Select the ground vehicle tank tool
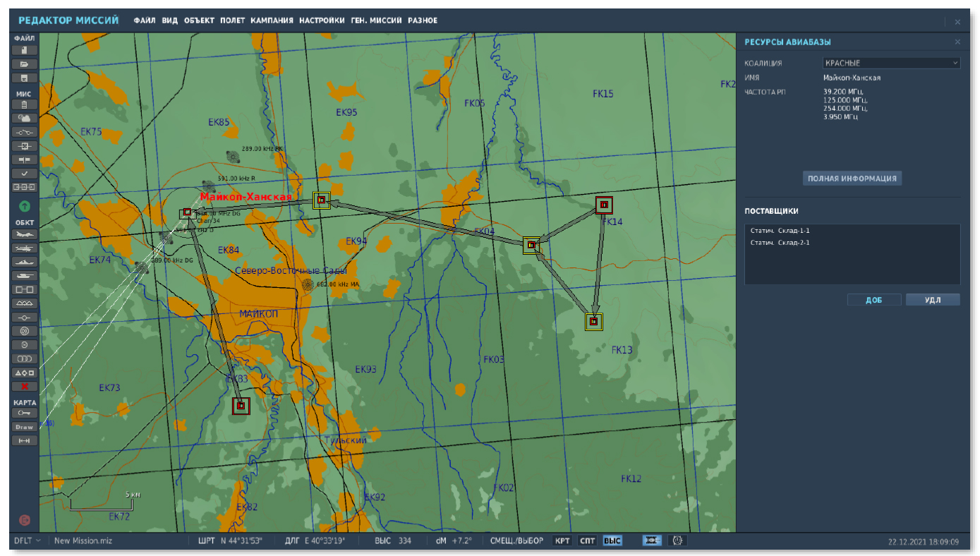This screenshot has height=556, width=980. [x=25, y=276]
